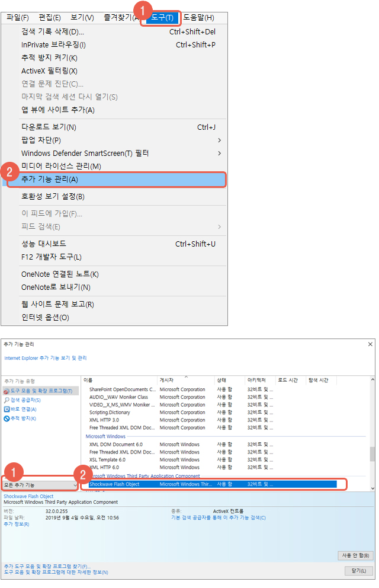The height and width of the screenshot is (588, 379).
Task: Open 도구 모음 자세한 정보(N) link
Action: [x=56, y=572]
